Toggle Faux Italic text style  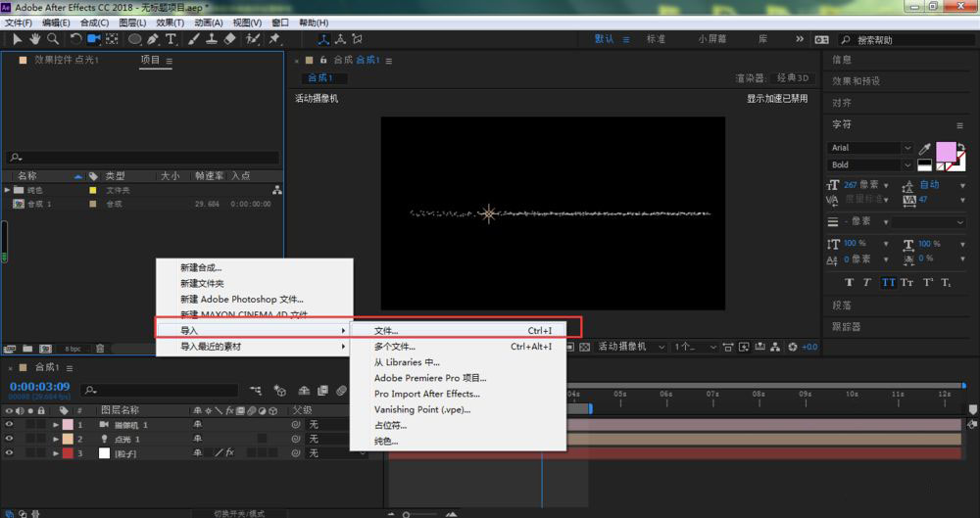tap(867, 282)
